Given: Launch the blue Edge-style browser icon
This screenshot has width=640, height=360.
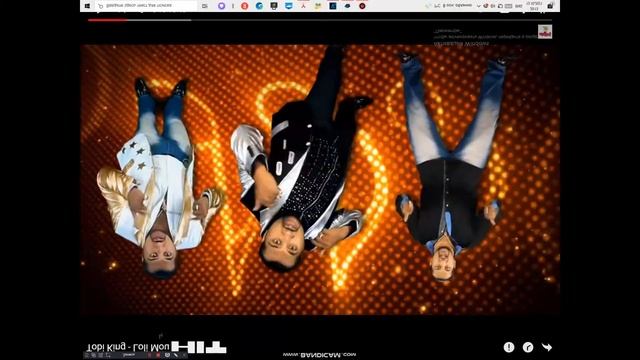Looking at the screenshot, I should coord(259,6).
